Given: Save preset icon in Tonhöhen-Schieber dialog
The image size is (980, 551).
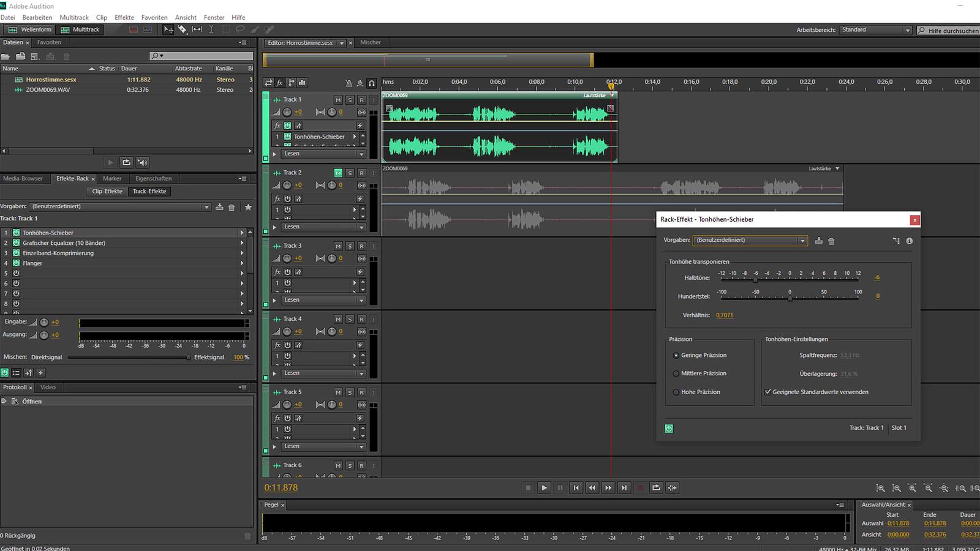Looking at the screenshot, I should [818, 241].
